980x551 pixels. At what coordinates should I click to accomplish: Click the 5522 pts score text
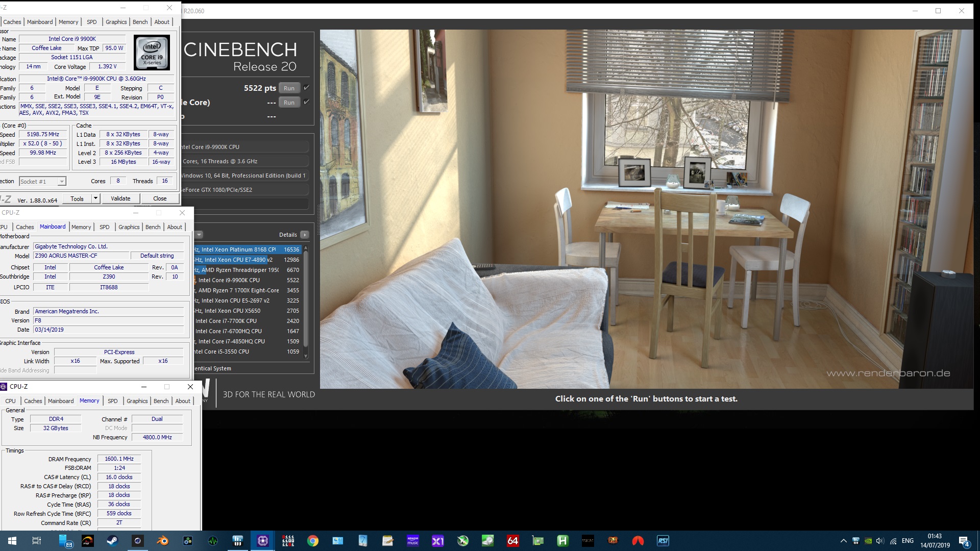coord(260,88)
